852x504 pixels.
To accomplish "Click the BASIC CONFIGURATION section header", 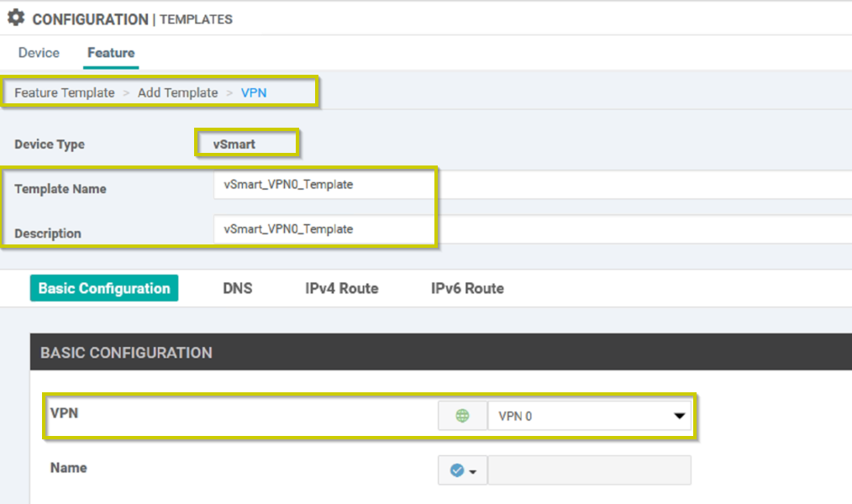I will point(440,352).
